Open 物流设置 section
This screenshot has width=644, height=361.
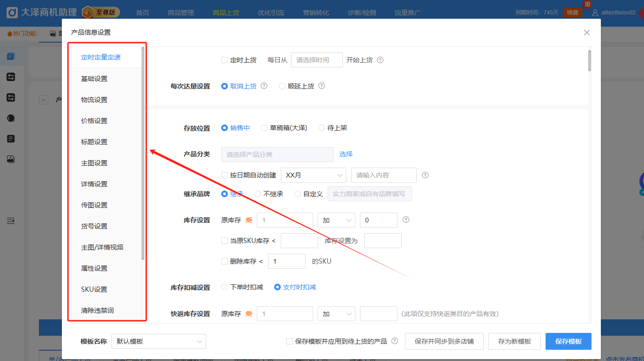tap(94, 100)
